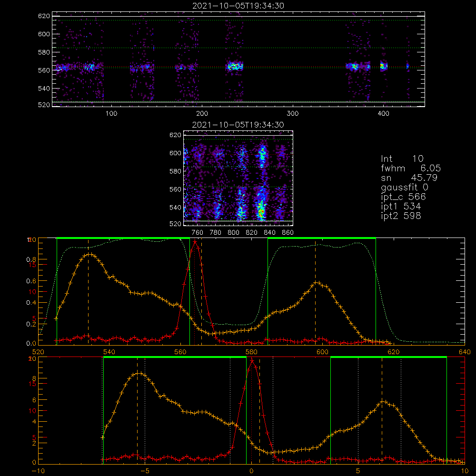Select the 'gaussfit 0' readout line
This screenshot has height=476, width=476.
click(x=404, y=187)
